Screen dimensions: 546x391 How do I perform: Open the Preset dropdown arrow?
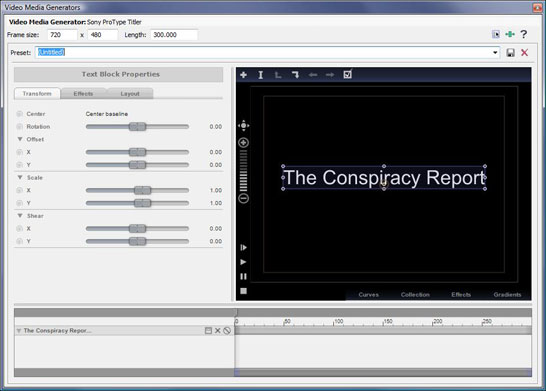pos(495,53)
